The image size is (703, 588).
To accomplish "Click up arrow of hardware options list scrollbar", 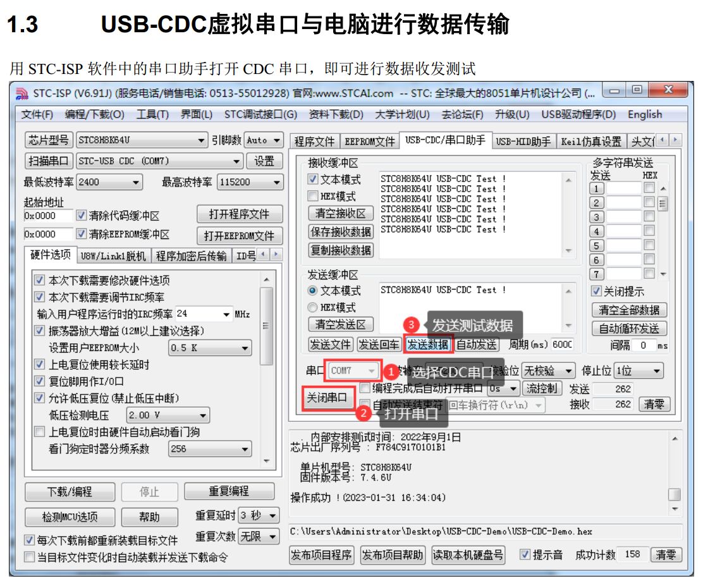I will click(267, 280).
